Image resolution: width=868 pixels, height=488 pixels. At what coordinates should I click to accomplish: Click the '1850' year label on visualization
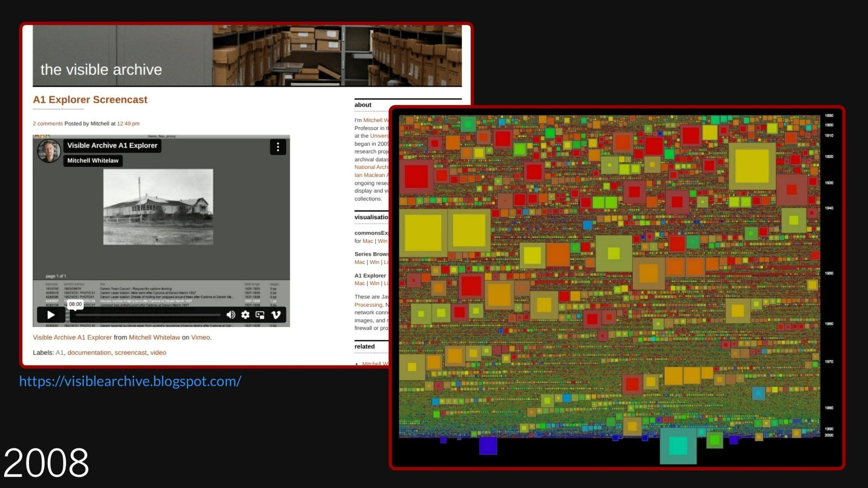coord(829,116)
